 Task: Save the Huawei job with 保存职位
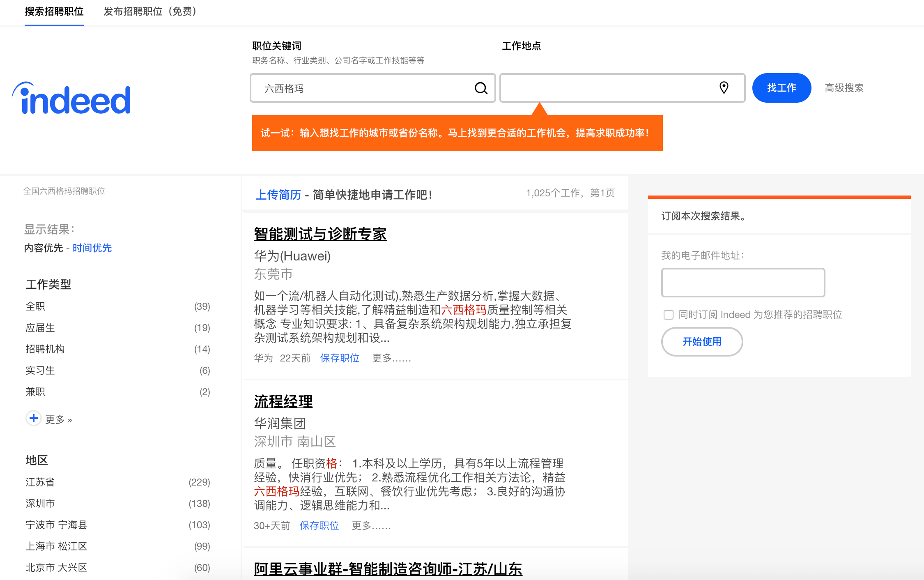(340, 358)
